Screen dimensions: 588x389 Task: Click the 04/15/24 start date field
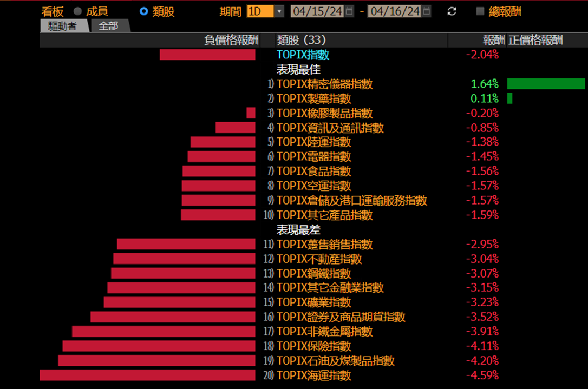(x=318, y=11)
